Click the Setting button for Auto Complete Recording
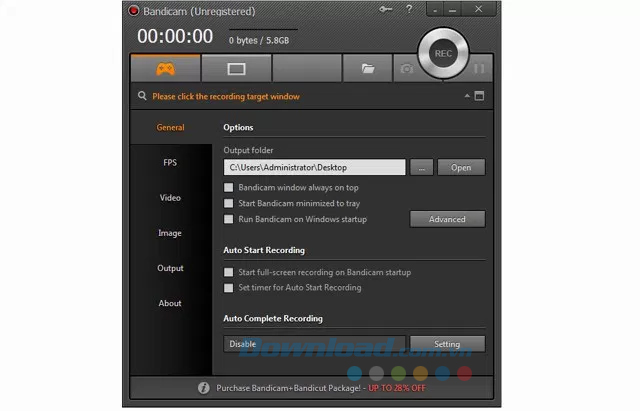This screenshot has width=640, height=411. coord(447,344)
